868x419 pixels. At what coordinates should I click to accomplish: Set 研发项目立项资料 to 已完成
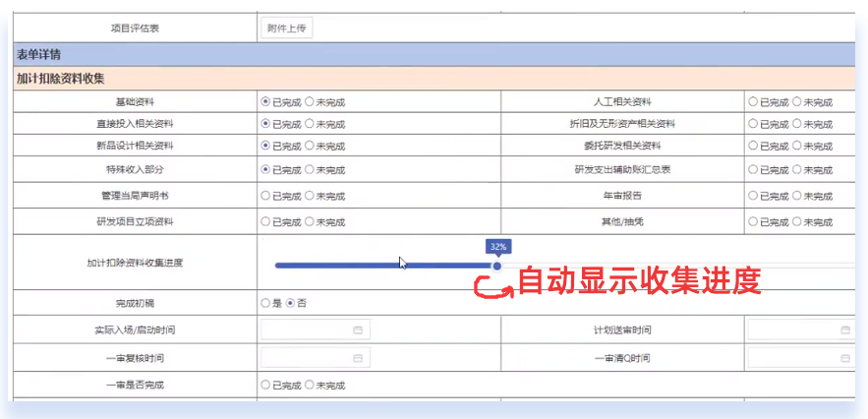click(x=265, y=222)
